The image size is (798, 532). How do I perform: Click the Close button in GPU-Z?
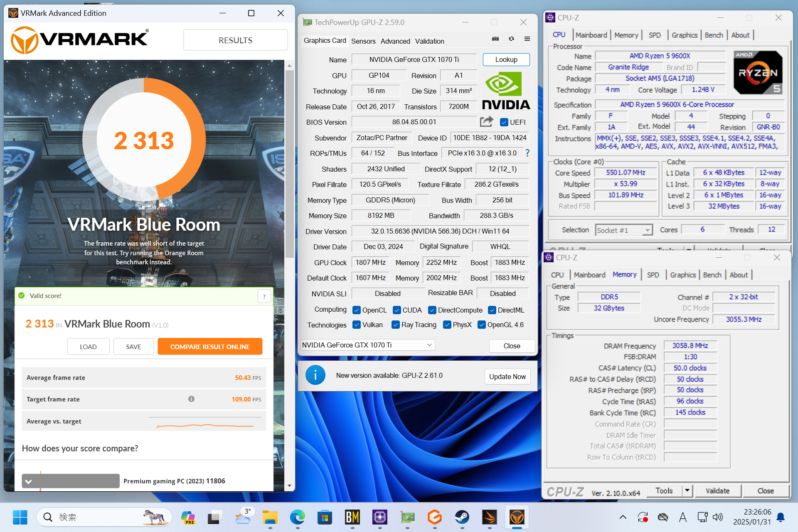[x=512, y=346]
